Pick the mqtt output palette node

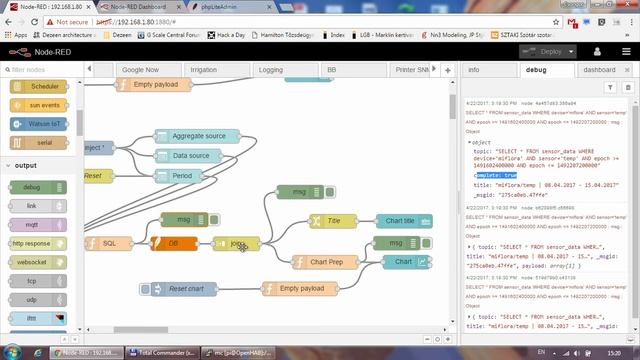pyautogui.click(x=38, y=225)
